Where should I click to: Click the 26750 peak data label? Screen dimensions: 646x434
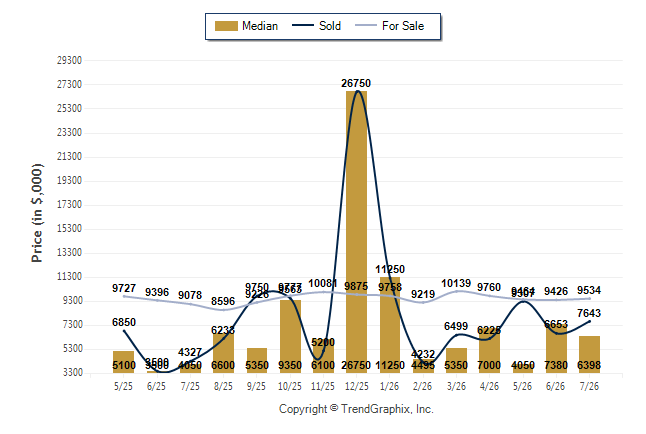pos(356,83)
